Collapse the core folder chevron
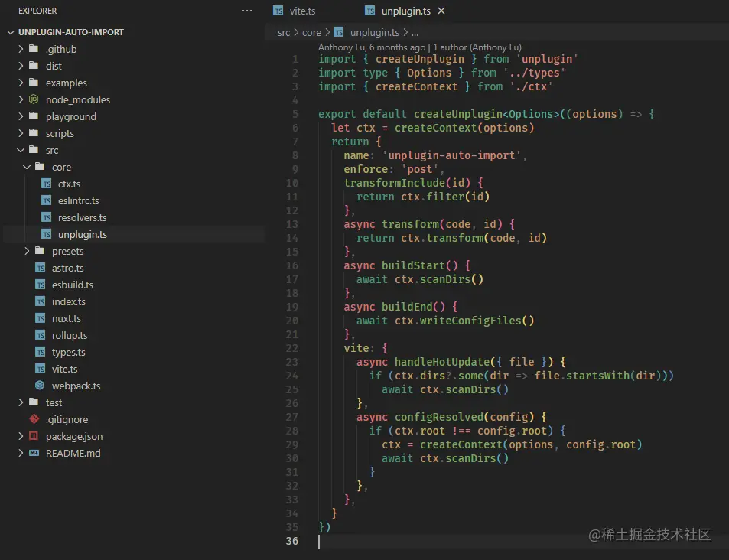 coord(27,167)
